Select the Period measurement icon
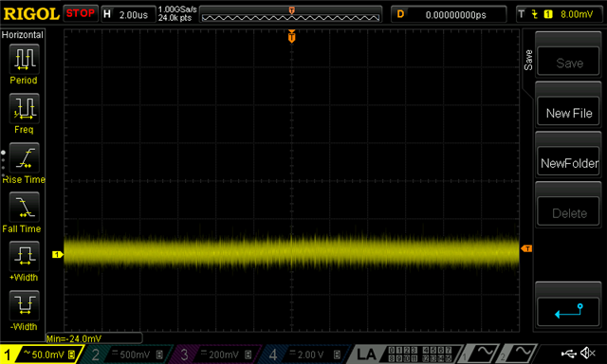607x364 pixels. pos(24,60)
